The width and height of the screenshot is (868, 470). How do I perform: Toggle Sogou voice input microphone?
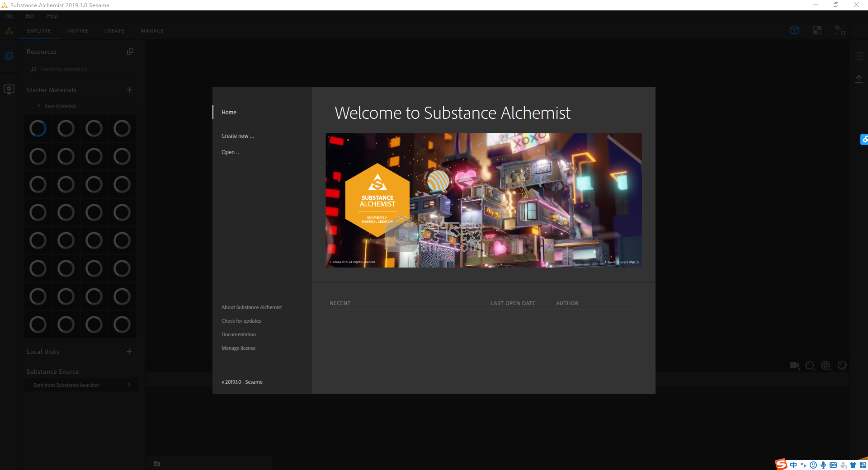click(x=823, y=465)
